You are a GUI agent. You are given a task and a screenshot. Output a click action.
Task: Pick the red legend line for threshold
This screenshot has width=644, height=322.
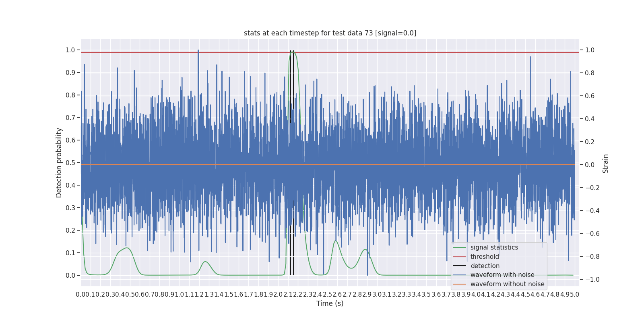(x=459, y=257)
